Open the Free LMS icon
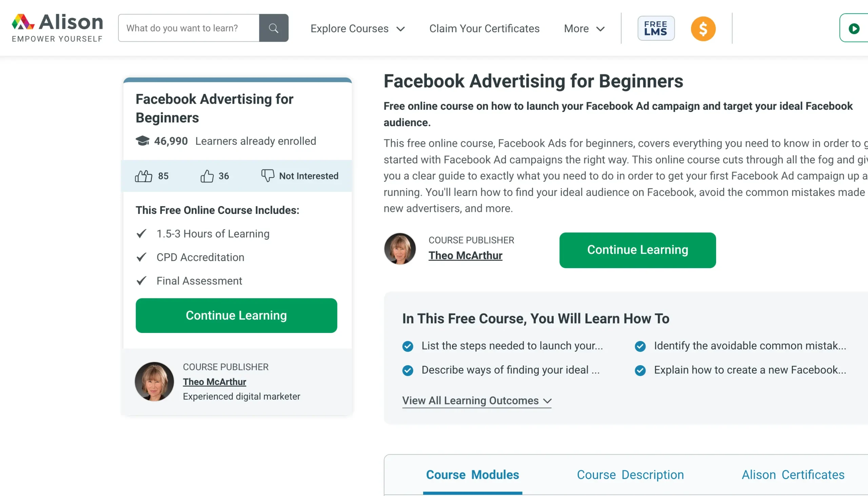The width and height of the screenshot is (868, 496). tap(656, 28)
